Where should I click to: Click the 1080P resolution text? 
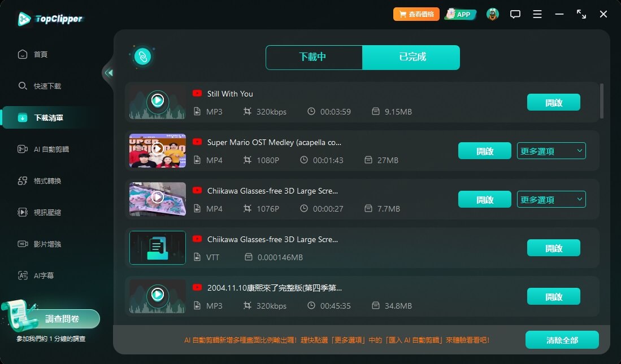point(268,160)
